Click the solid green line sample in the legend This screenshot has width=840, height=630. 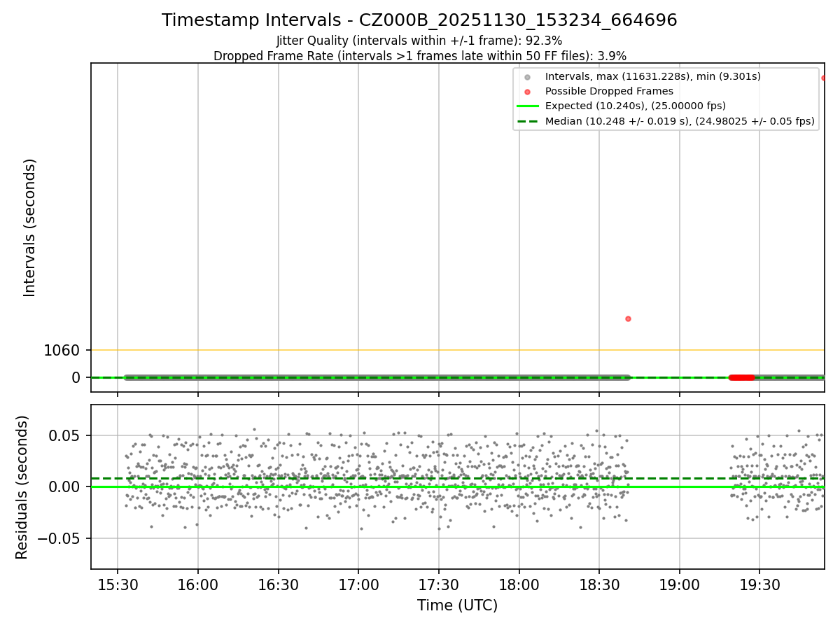click(528, 106)
